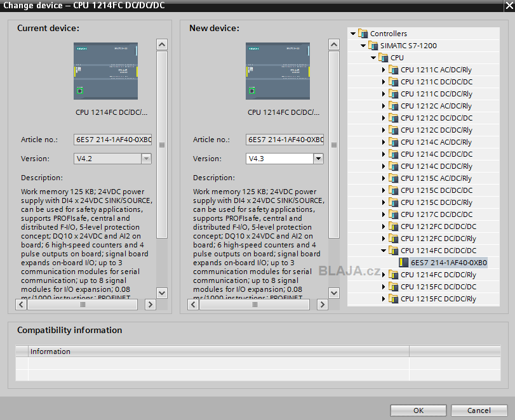515x420 pixels.
Task: Open the new device Version dropdown
Action: coord(318,159)
